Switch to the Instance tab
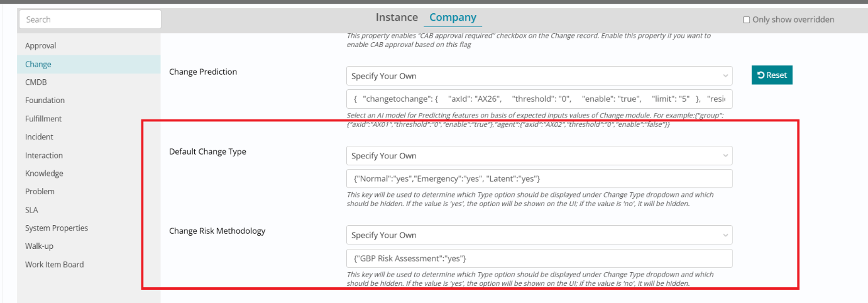Viewport: 868px width, 303px height. pyautogui.click(x=397, y=18)
